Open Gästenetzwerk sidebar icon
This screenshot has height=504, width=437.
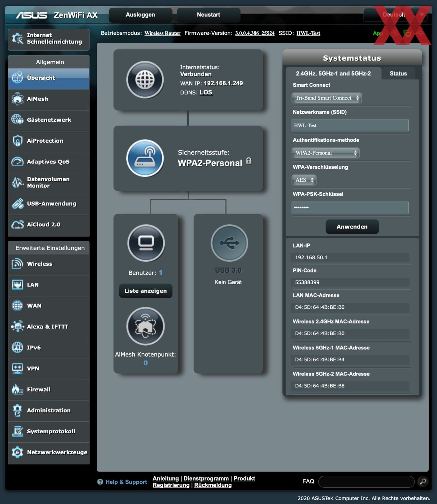(17, 119)
